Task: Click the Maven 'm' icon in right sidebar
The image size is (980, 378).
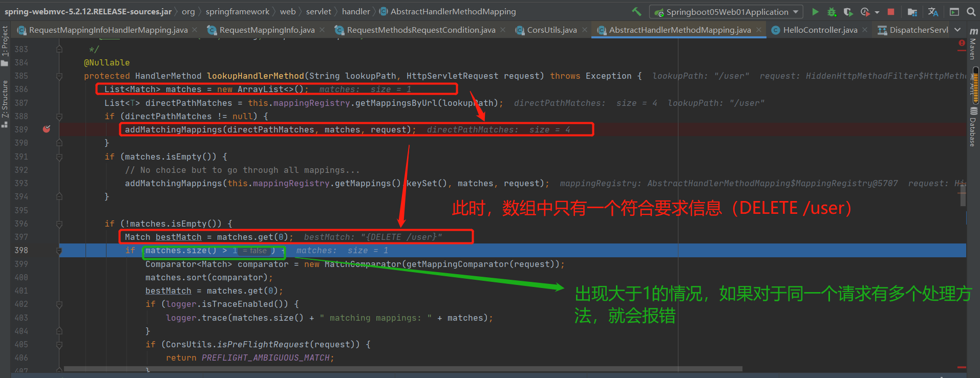Action: point(973,31)
